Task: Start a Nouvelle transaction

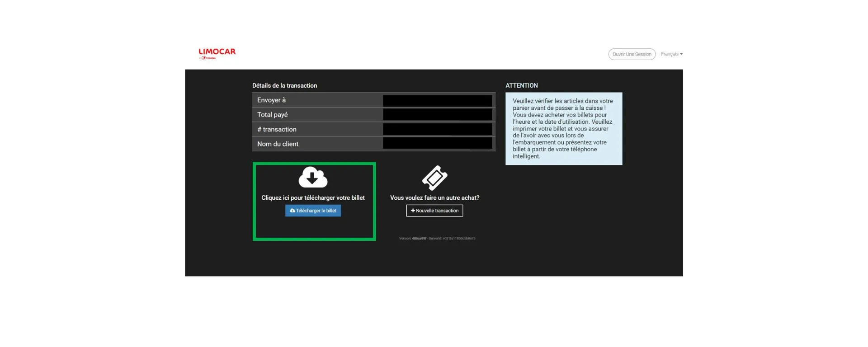Action: [434, 211]
